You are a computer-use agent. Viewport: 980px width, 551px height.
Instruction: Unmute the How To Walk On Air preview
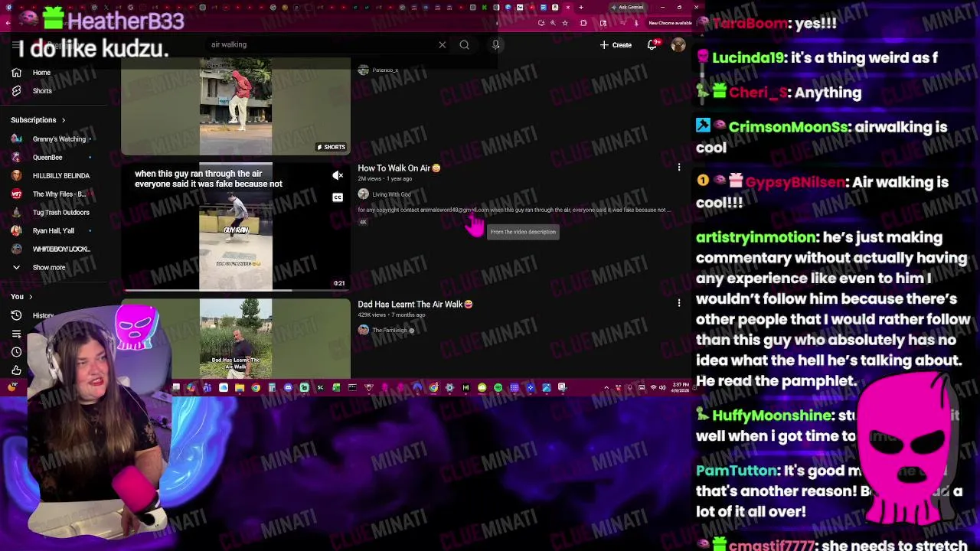pos(338,176)
